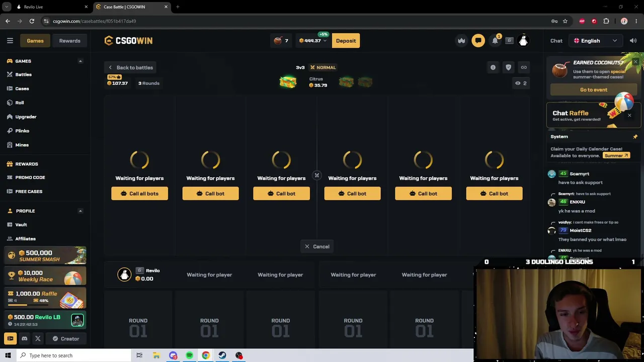Click the Creator button in sidebar
644x362 pixels.
click(x=66, y=339)
